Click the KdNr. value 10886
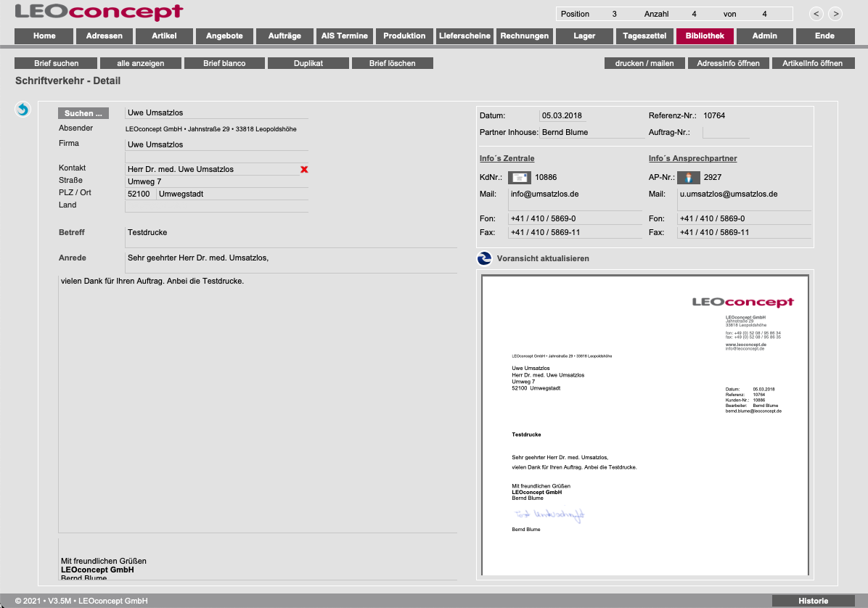 (x=546, y=178)
